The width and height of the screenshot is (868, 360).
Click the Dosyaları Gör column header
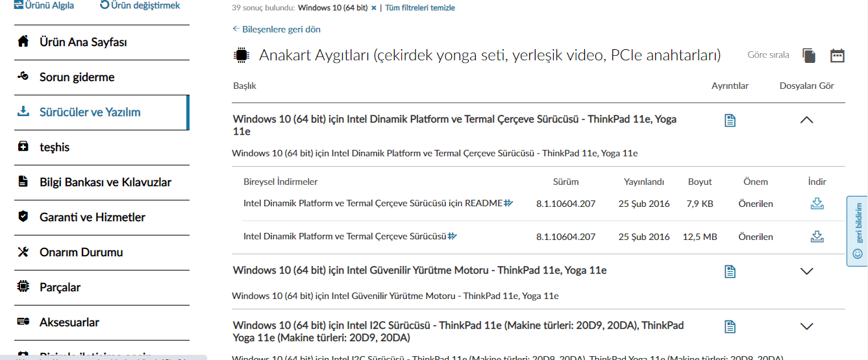click(x=807, y=86)
